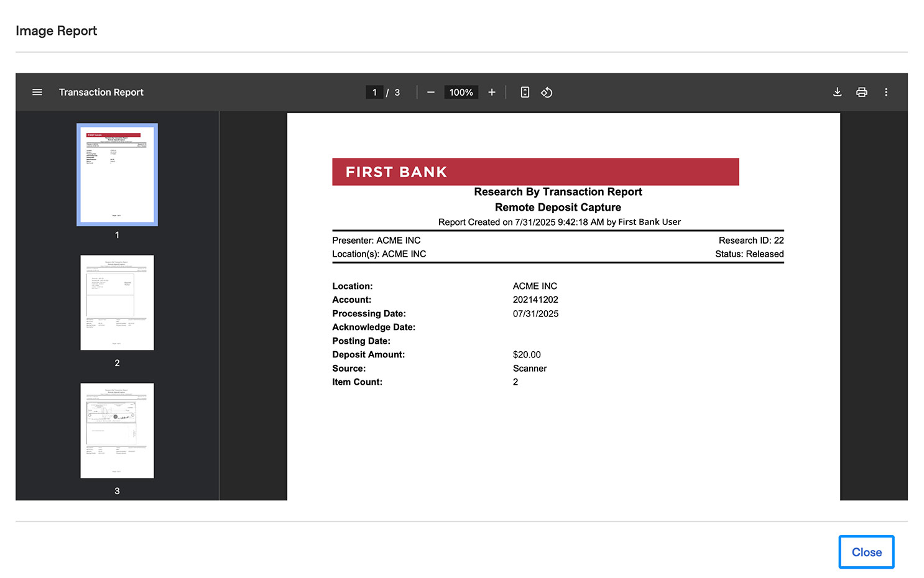Click the Transaction Report title text
Image resolution: width=924 pixels, height=578 pixels.
click(101, 92)
